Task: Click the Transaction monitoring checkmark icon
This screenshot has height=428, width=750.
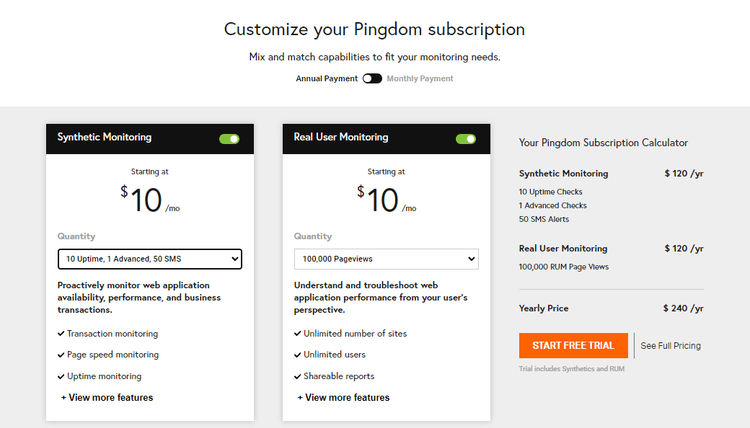Action: [61, 334]
